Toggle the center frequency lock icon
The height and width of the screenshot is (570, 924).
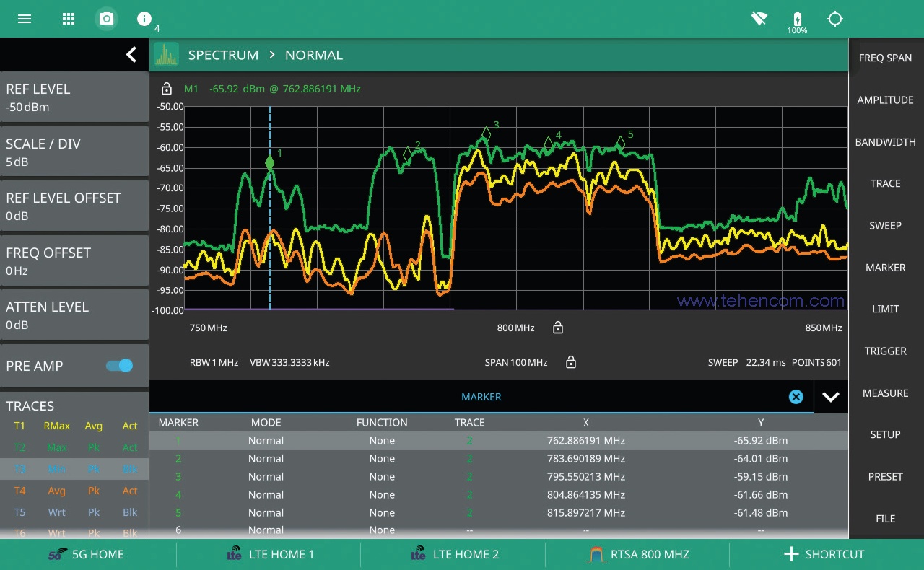click(557, 328)
